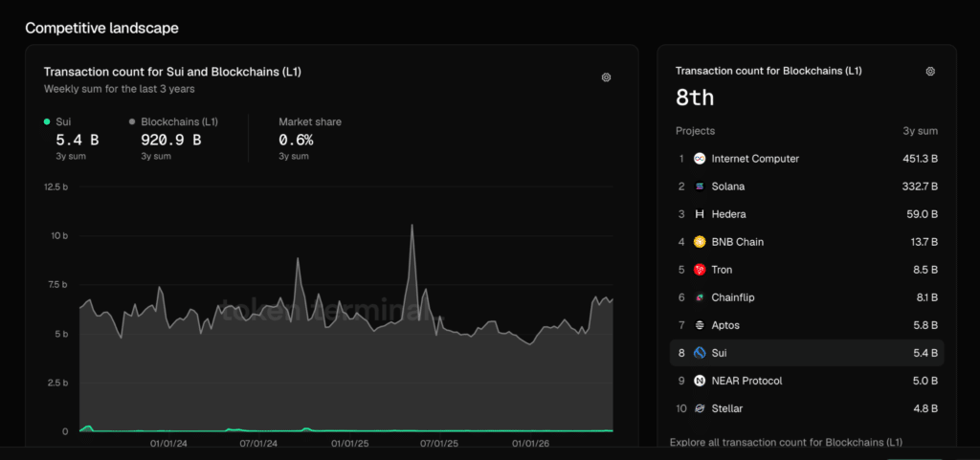Screen dimensions: 980x460
Task: Click the 10 b y-axis label
Action: pyautogui.click(x=58, y=235)
